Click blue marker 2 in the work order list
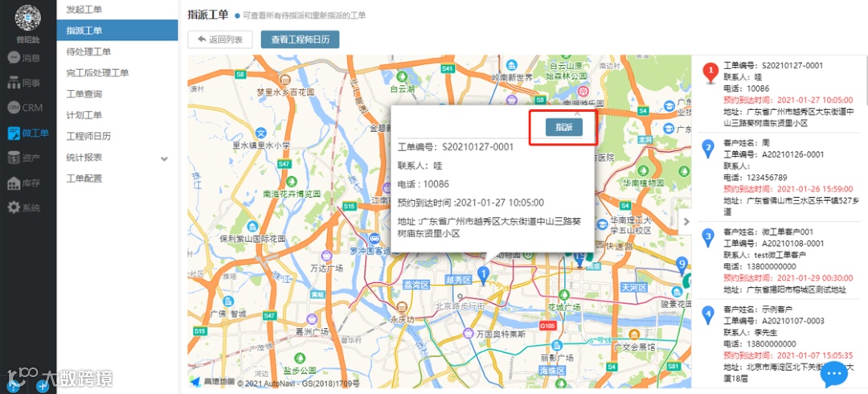This screenshot has width=868, height=394. pyautogui.click(x=707, y=149)
